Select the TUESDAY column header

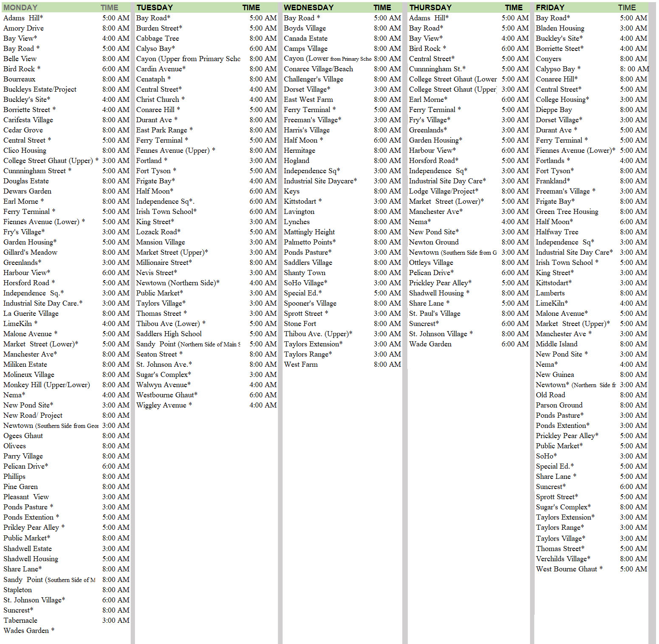click(x=154, y=7)
